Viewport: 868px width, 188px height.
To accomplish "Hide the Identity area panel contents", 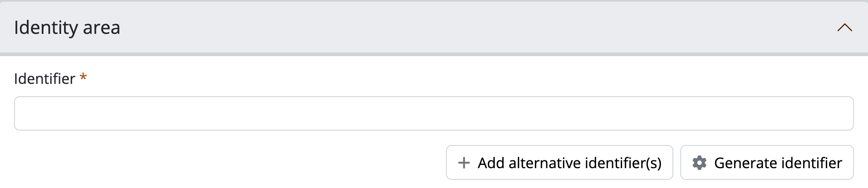I will click(844, 28).
